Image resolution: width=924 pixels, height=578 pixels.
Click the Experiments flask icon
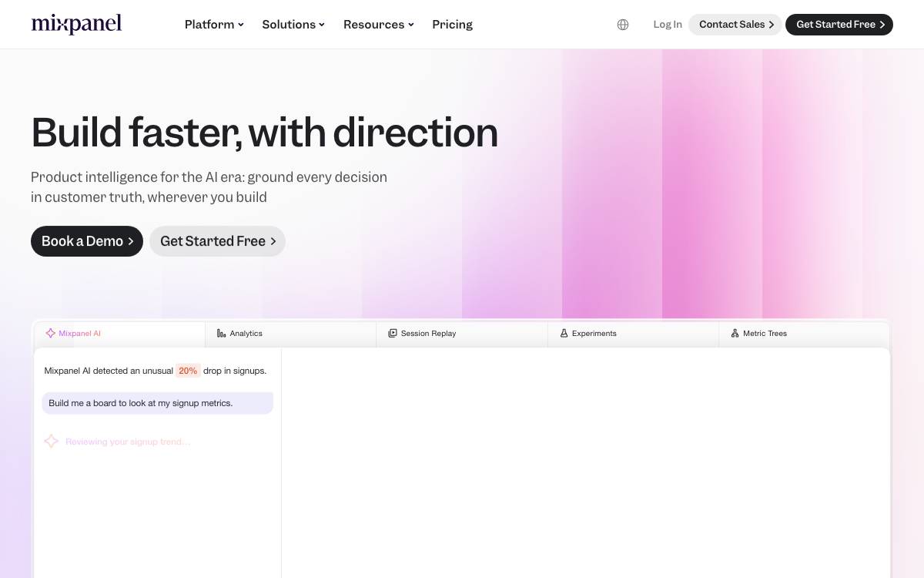564,333
